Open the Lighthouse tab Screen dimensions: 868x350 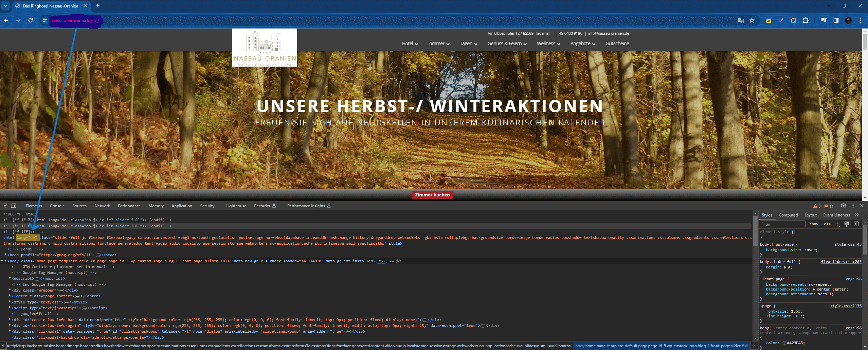coord(236,206)
